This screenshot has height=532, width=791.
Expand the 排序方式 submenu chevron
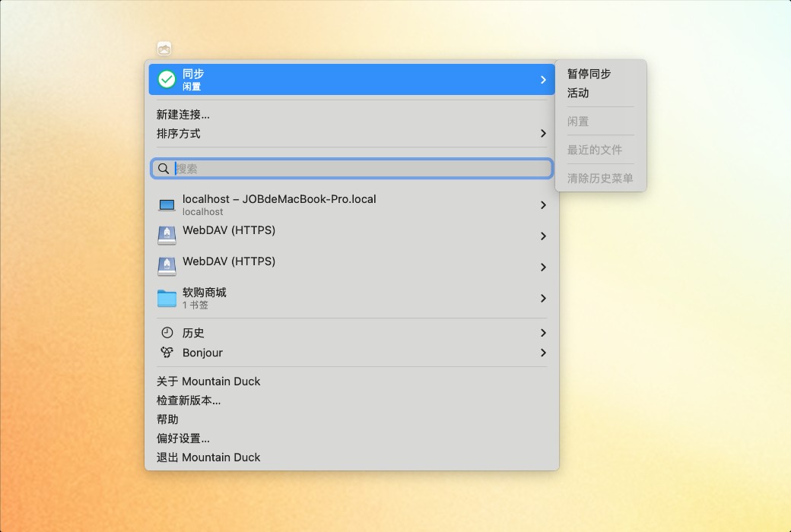tap(543, 133)
